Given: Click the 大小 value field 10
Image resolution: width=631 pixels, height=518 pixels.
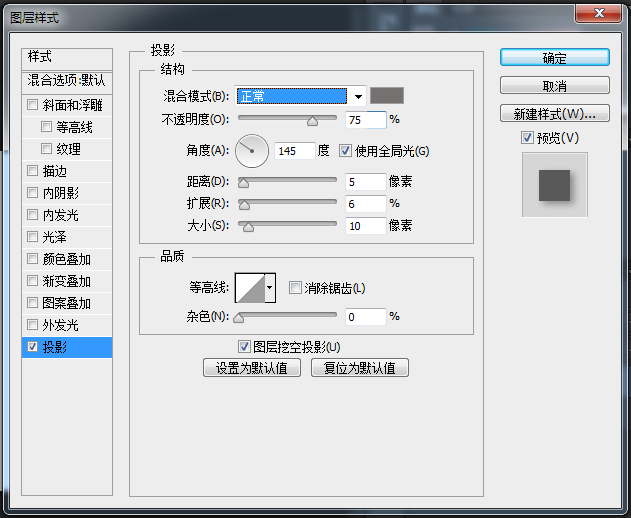Looking at the screenshot, I should 366,226.
